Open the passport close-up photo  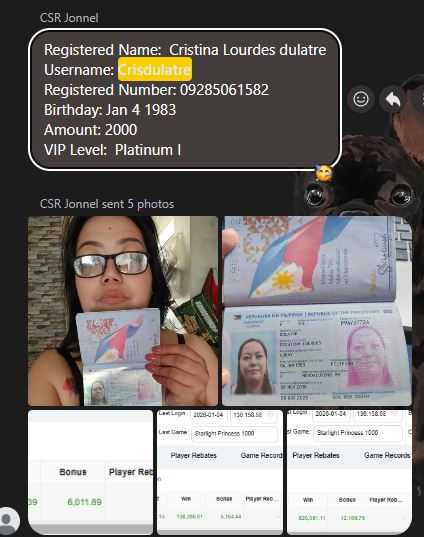click(317, 311)
